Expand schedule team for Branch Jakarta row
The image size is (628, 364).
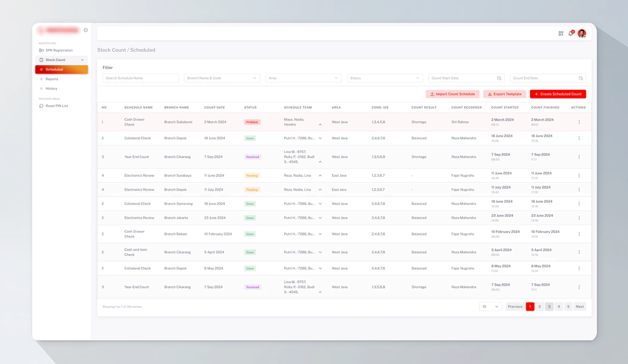(x=320, y=218)
